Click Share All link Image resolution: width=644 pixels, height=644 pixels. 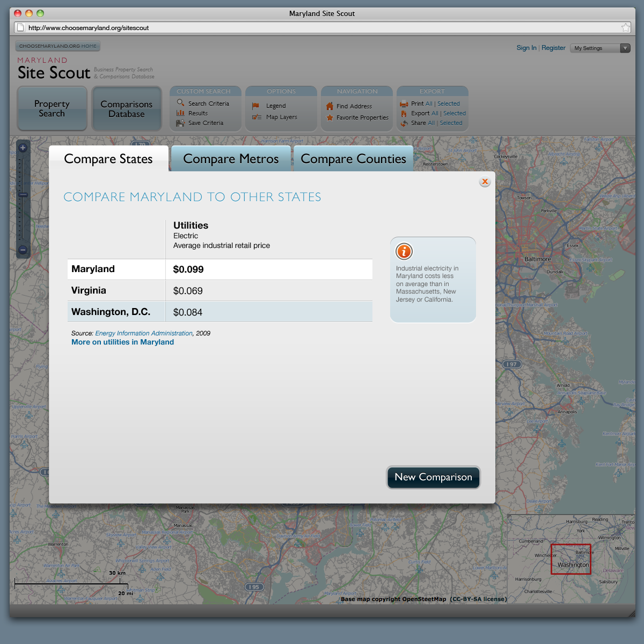(431, 123)
